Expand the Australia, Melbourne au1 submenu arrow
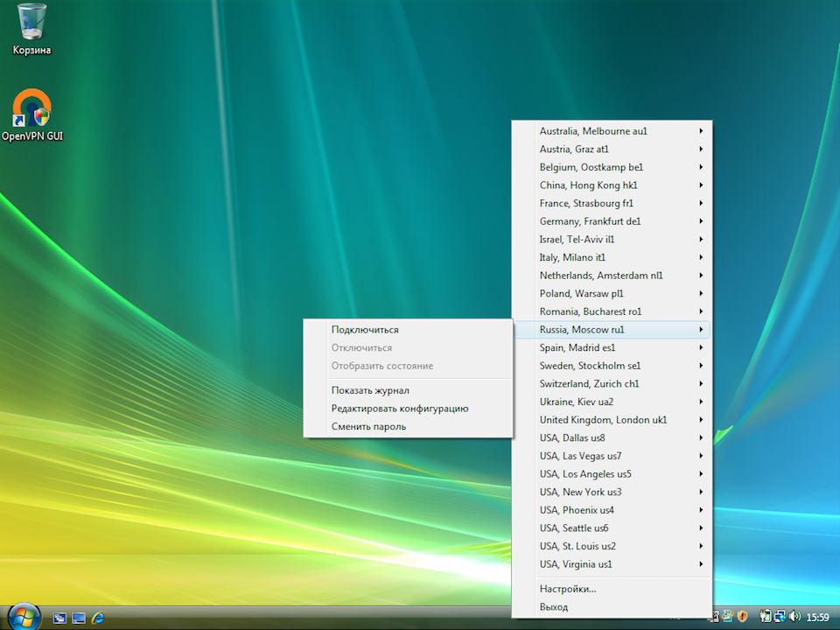The height and width of the screenshot is (630, 840). [701, 130]
